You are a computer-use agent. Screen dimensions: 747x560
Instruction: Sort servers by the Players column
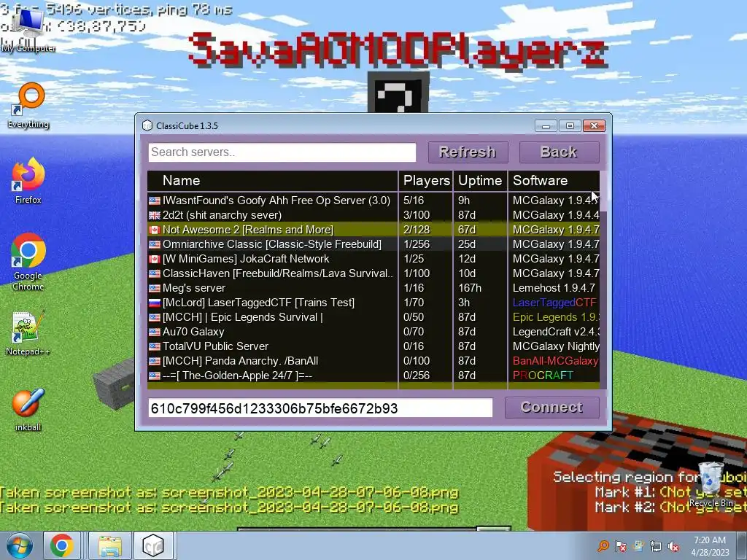pyautogui.click(x=426, y=181)
